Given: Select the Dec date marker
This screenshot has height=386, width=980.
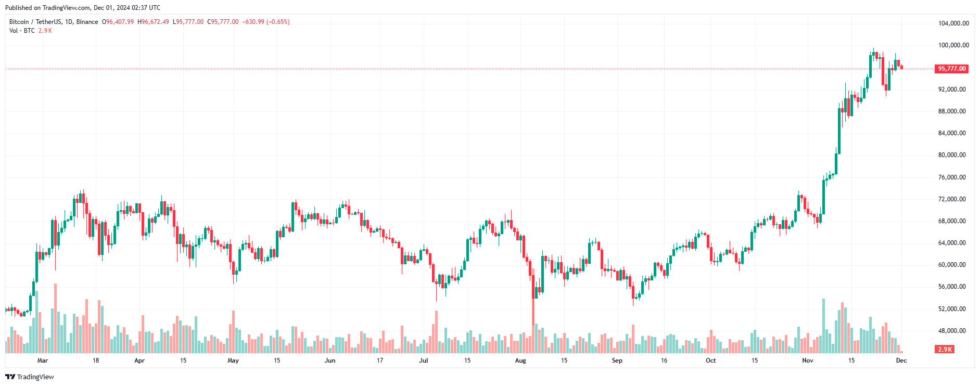Looking at the screenshot, I should (x=901, y=361).
